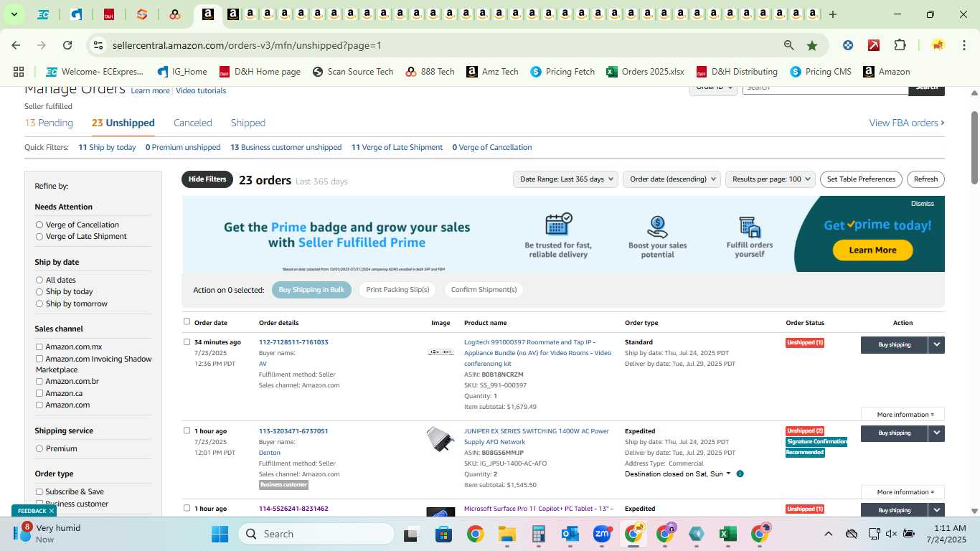Select the Ship by tomorrow radio option
The width and height of the screenshot is (980, 551).
[39, 303]
